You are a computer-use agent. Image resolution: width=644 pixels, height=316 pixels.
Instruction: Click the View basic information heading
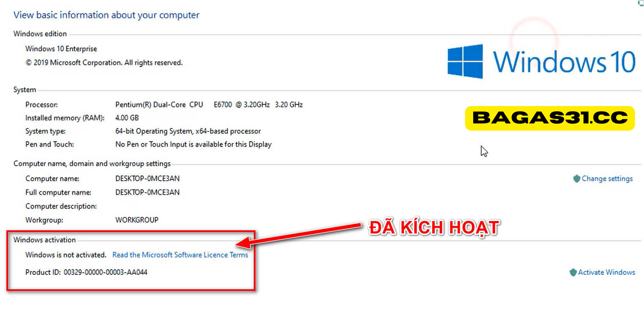click(106, 15)
